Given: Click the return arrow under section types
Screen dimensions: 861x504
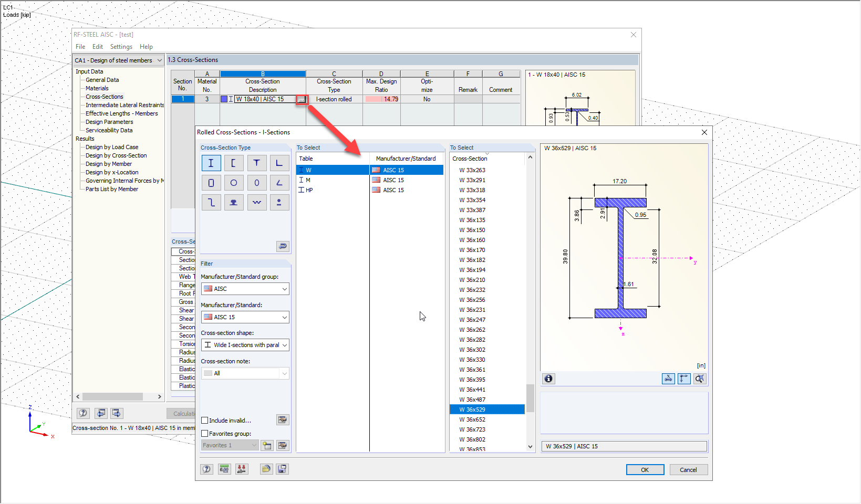Looking at the screenshot, I should tap(283, 246).
